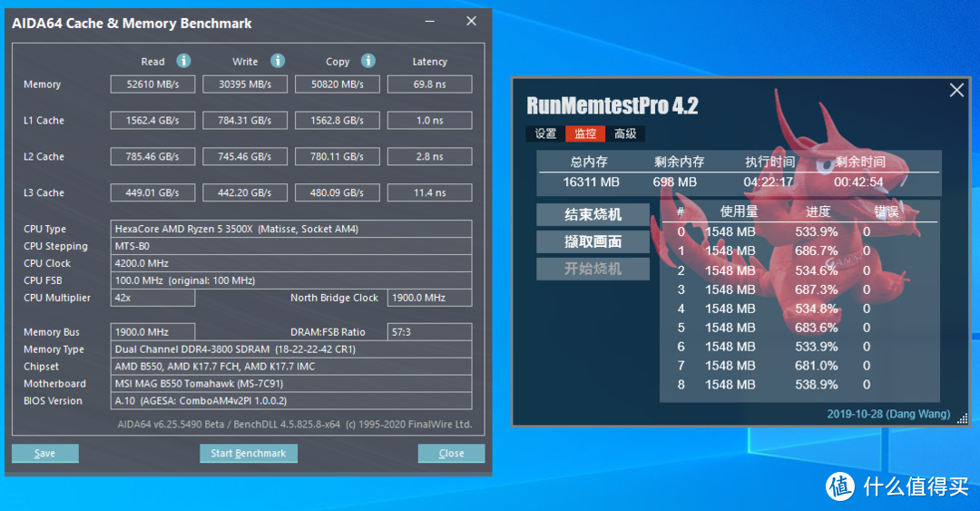Click the info icon beside Write
This screenshot has height=511, width=980.
click(278, 61)
